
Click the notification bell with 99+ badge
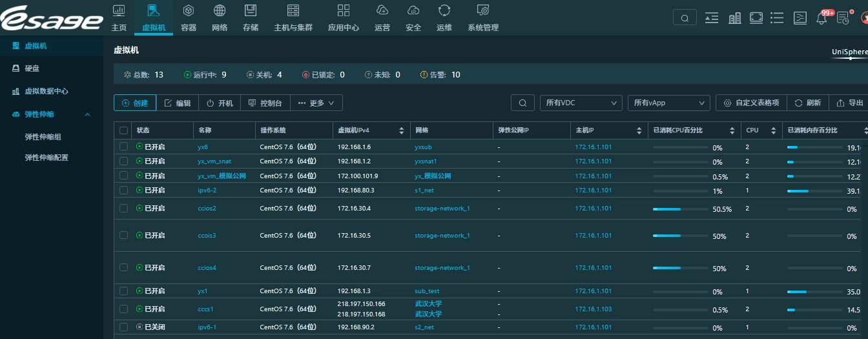coord(822,17)
